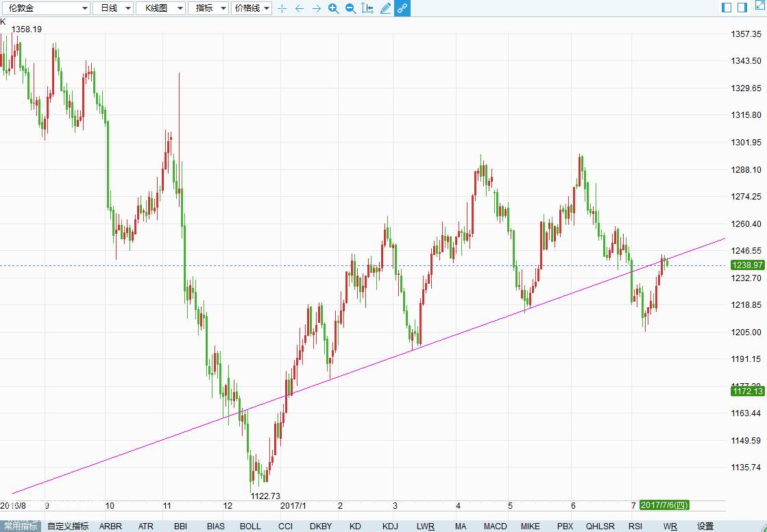This screenshot has width=767, height=532.
Task: Toggle the left panel layout
Action: point(727,8)
